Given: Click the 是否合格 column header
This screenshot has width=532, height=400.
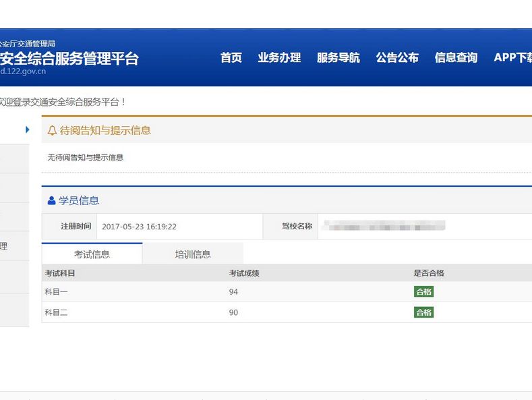Looking at the screenshot, I should [x=429, y=273].
